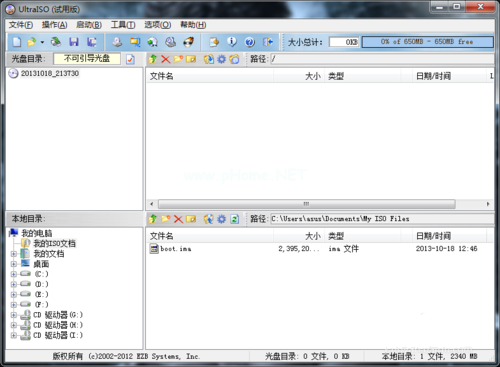The image size is (500, 367).
Task: Open the 文件(F) menu
Action: tap(21, 25)
